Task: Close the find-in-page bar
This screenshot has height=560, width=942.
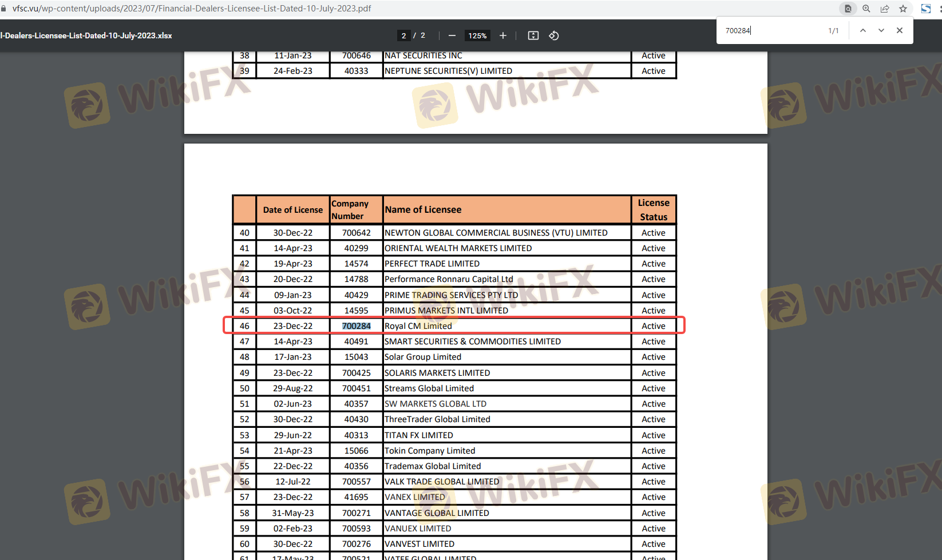Action: tap(900, 30)
